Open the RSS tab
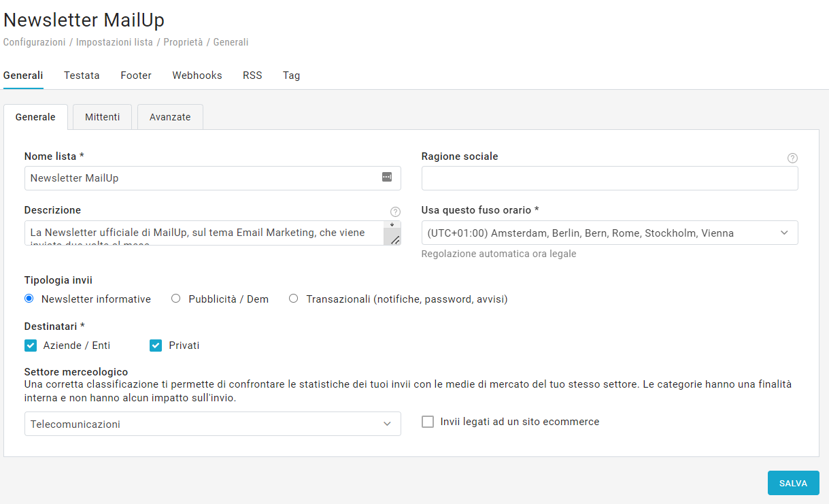Viewport: 829px width, 504px height. [x=252, y=75]
